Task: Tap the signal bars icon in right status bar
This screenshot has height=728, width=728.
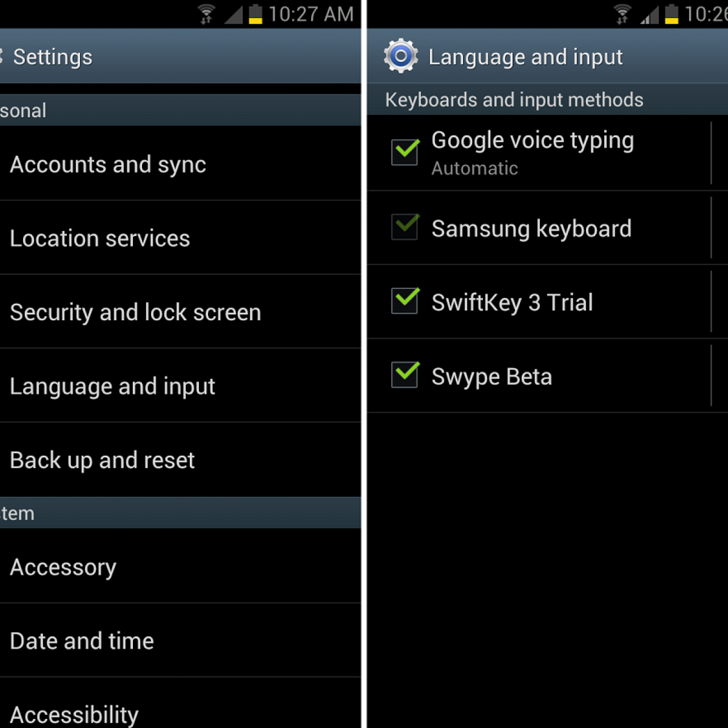Action: (x=650, y=15)
